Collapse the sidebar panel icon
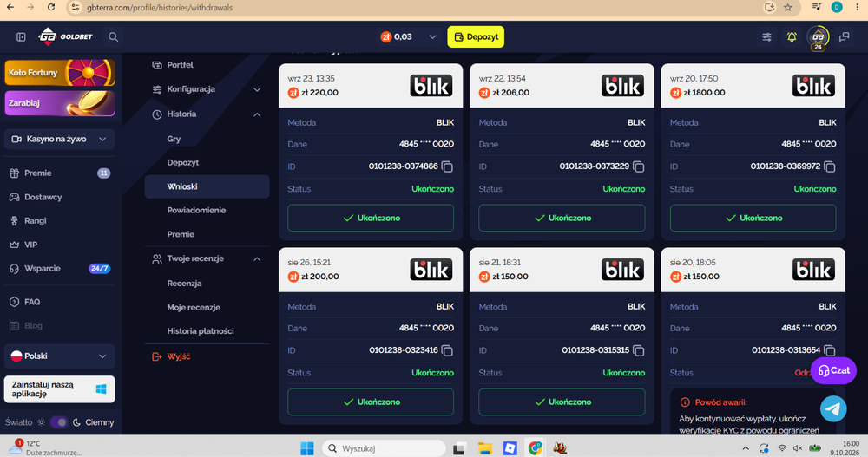The height and width of the screenshot is (457, 868). (x=21, y=37)
